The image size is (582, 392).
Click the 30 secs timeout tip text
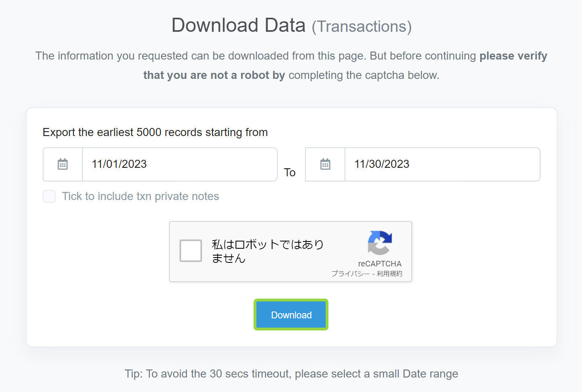click(291, 374)
